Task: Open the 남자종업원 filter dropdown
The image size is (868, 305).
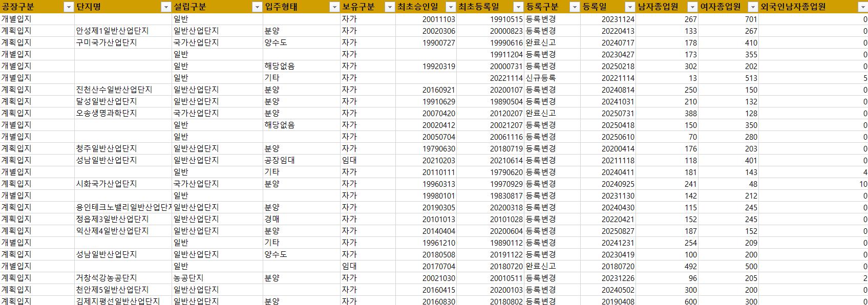Action: tap(692, 7)
